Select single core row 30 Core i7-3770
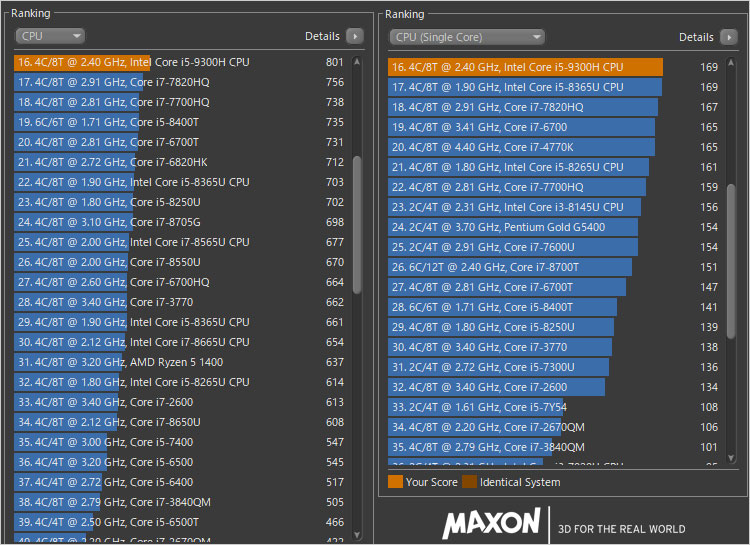Image resolution: width=750 pixels, height=545 pixels. coord(554,347)
